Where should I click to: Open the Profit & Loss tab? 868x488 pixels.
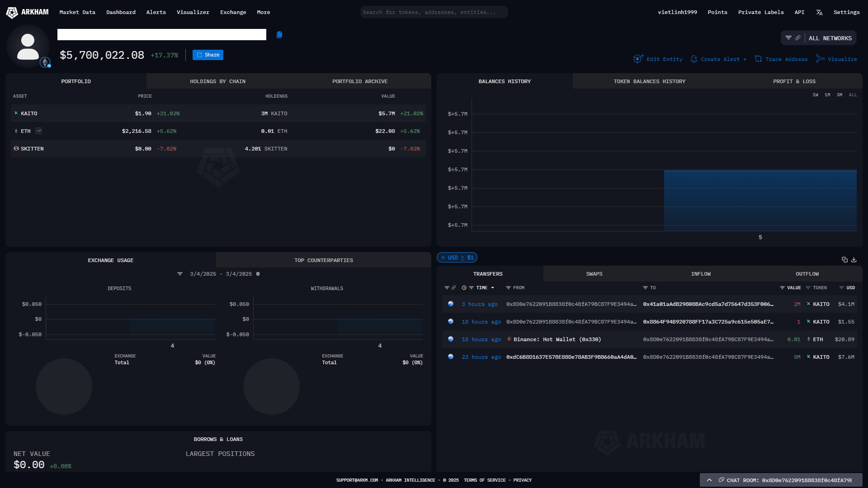coord(794,81)
